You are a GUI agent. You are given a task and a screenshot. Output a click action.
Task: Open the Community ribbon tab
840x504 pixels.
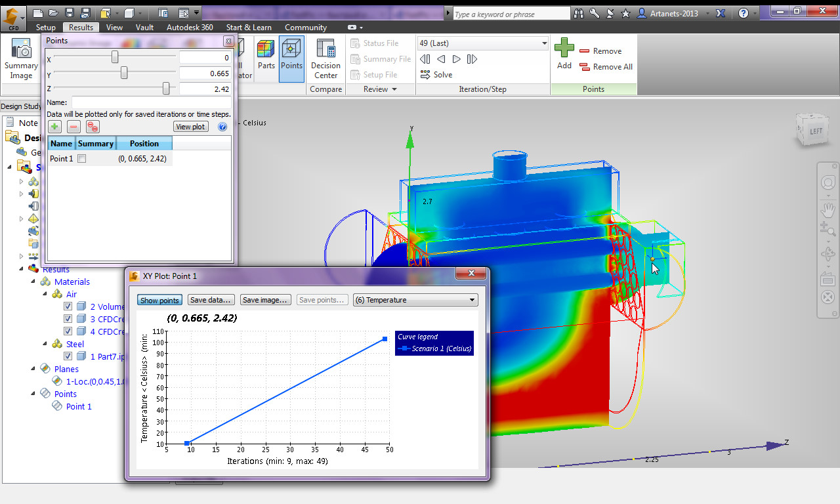(x=306, y=28)
